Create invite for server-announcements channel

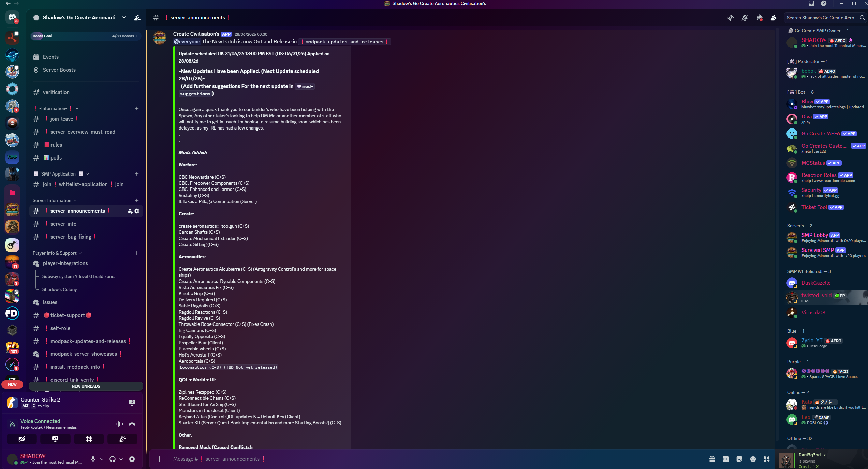coord(130,211)
